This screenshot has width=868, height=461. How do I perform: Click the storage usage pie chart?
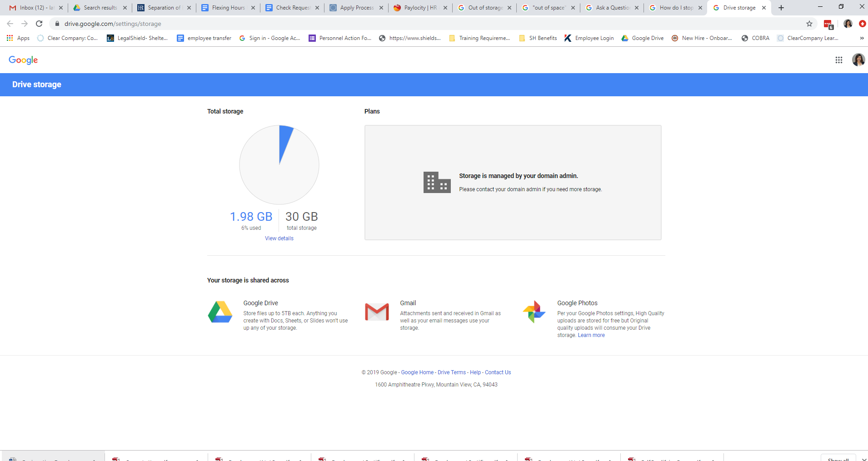[x=279, y=164]
